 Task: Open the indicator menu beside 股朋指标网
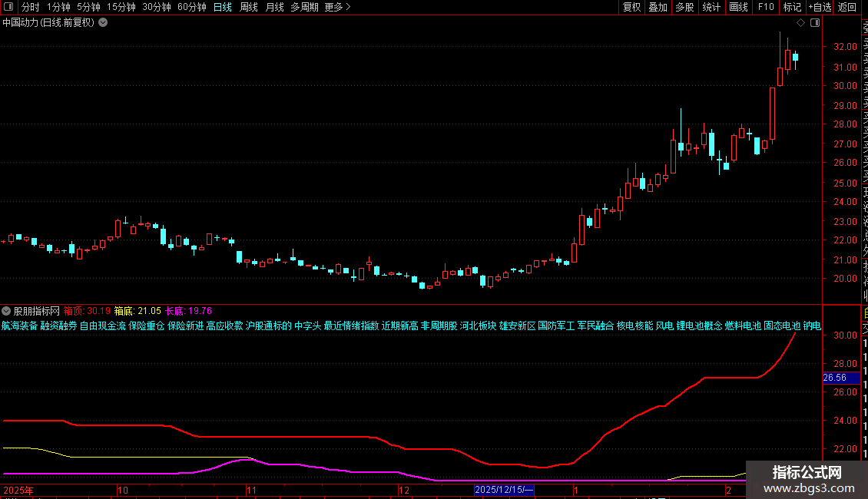coord(6,311)
